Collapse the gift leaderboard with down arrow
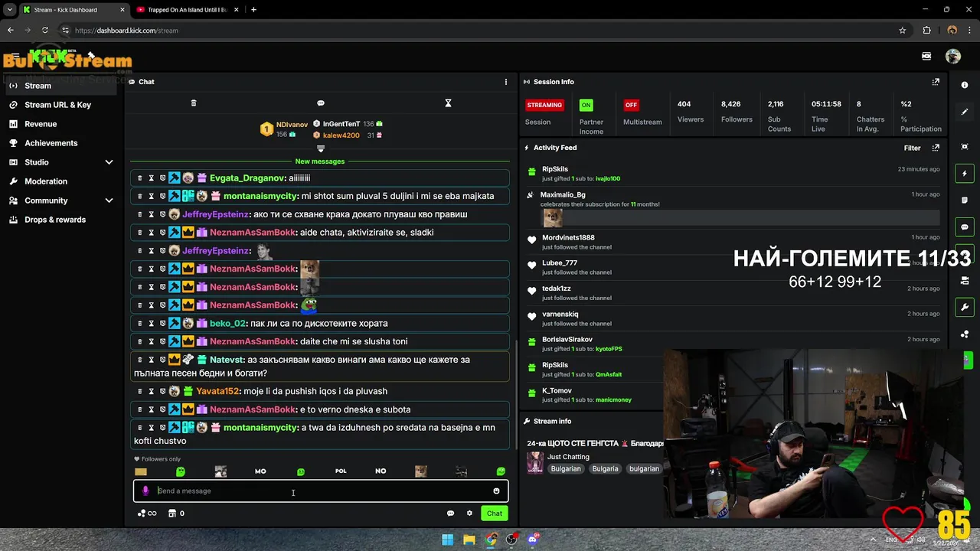The height and width of the screenshot is (551, 980). (x=321, y=148)
